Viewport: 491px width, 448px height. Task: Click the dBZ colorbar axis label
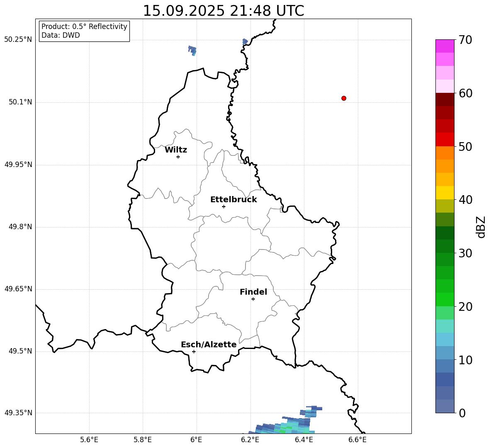click(x=481, y=227)
